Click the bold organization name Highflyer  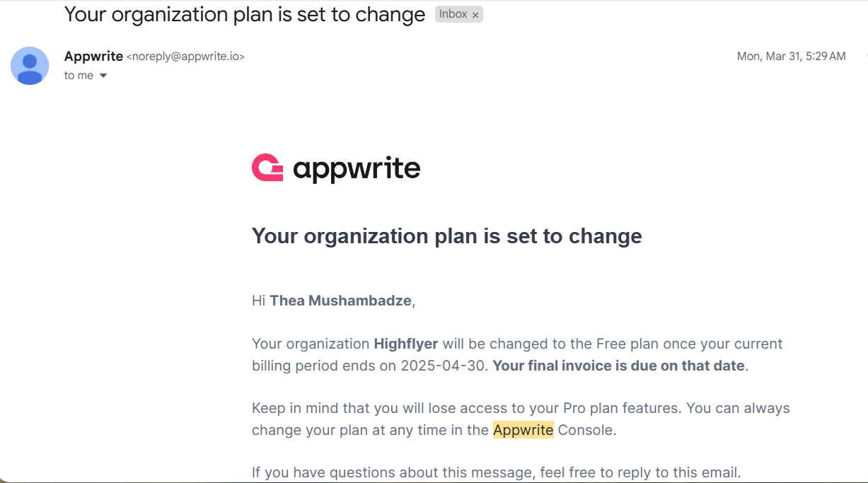click(406, 344)
